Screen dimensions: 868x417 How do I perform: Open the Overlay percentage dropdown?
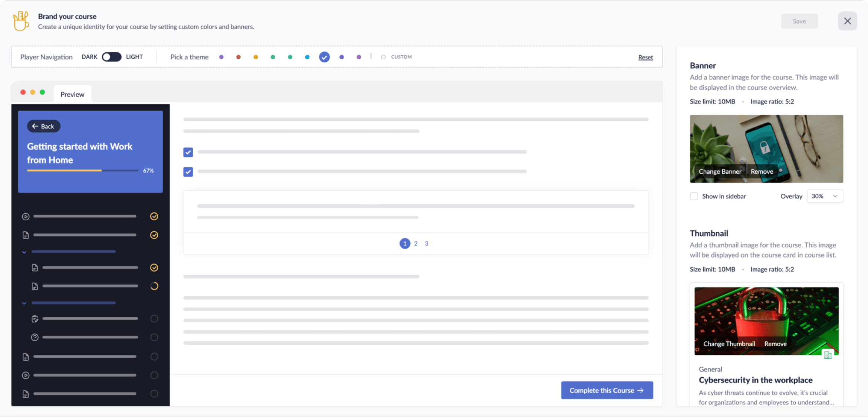tap(825, 196)
